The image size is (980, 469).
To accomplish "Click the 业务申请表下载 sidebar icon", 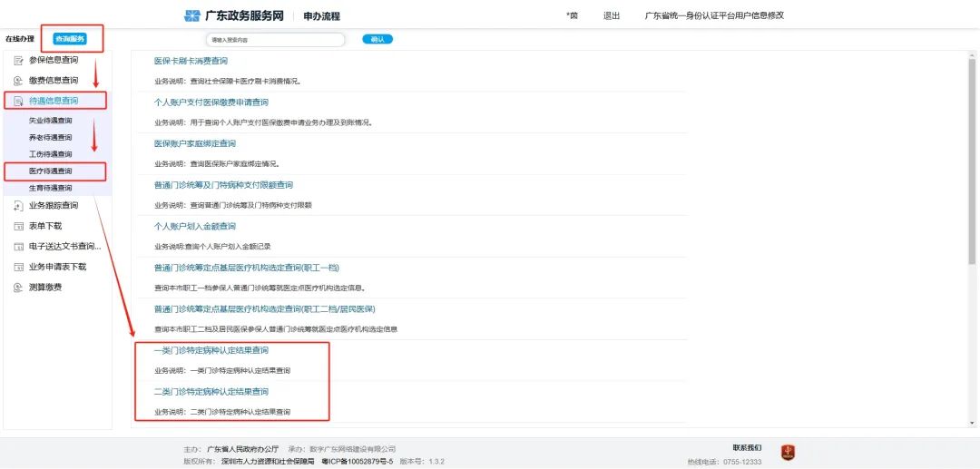I will pos(18,267).
